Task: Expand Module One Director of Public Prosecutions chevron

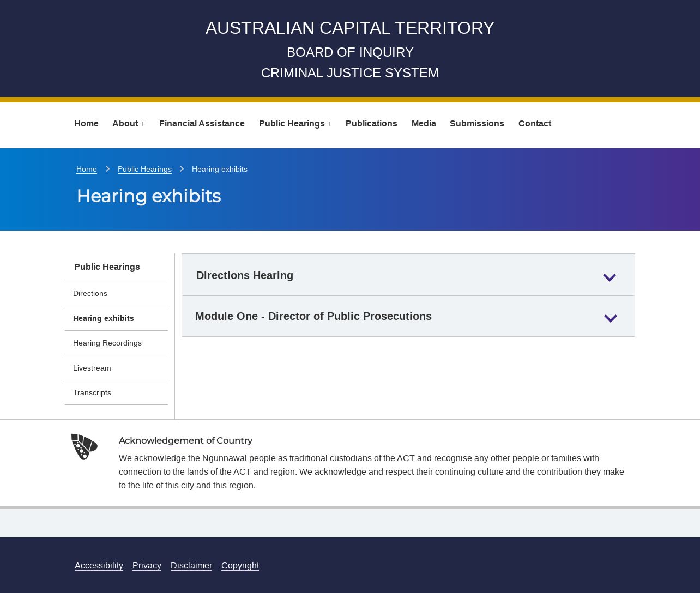Action: 611,318
